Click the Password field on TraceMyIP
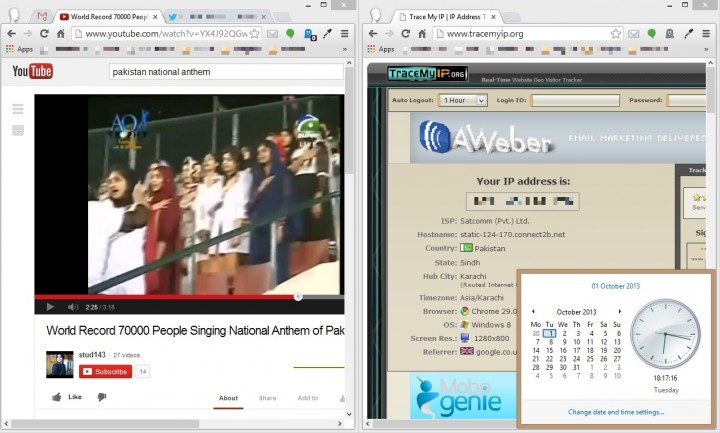This screenshot has height=433, width=720. coord(686,100)
